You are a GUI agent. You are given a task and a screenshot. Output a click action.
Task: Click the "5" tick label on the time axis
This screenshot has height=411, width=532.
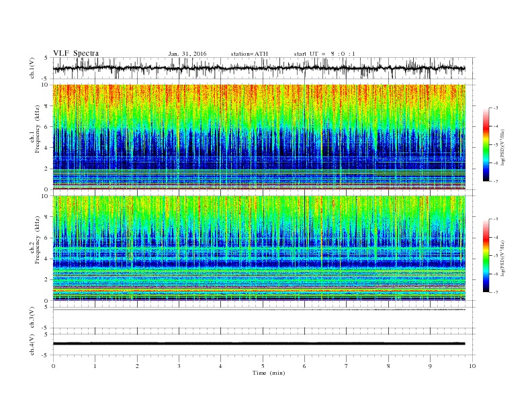pyautogui.click(x=263, y=366)
